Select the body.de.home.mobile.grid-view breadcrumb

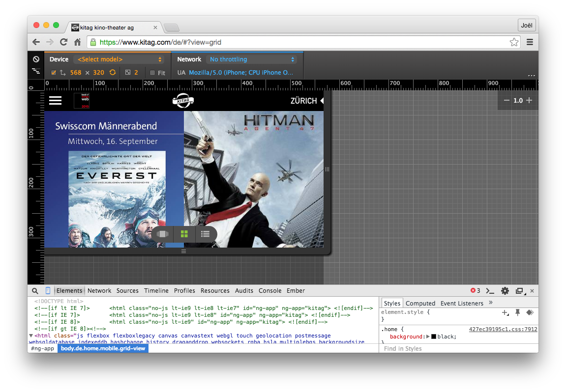[103, 348]
